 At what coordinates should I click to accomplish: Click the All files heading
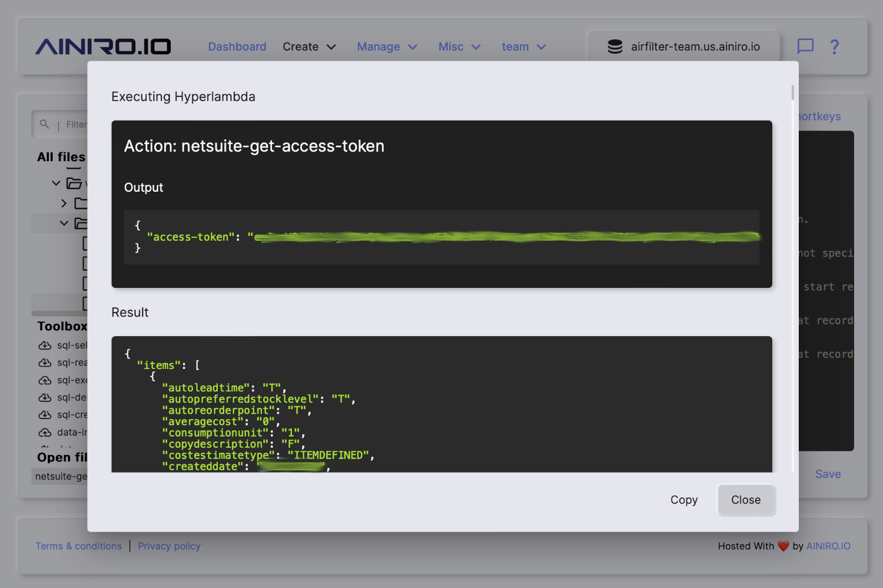[61, 157]
